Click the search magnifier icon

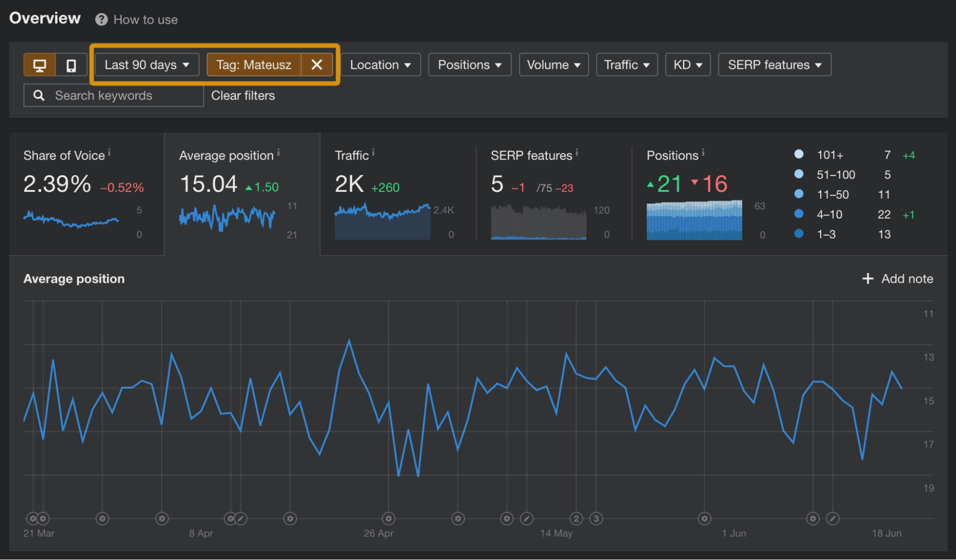(x=38, y=95)
